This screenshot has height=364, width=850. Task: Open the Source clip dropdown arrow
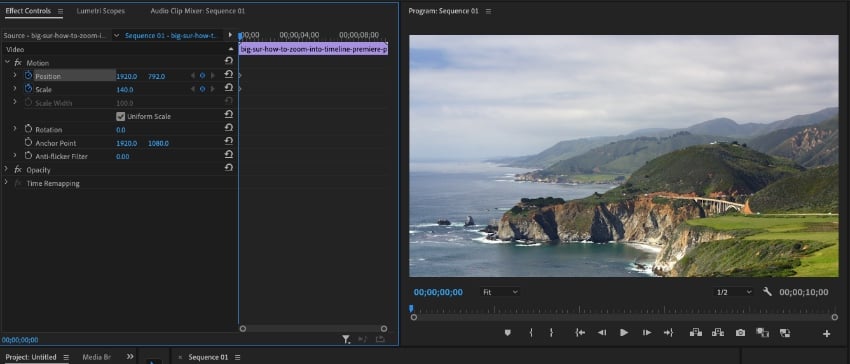pos(116,35)
